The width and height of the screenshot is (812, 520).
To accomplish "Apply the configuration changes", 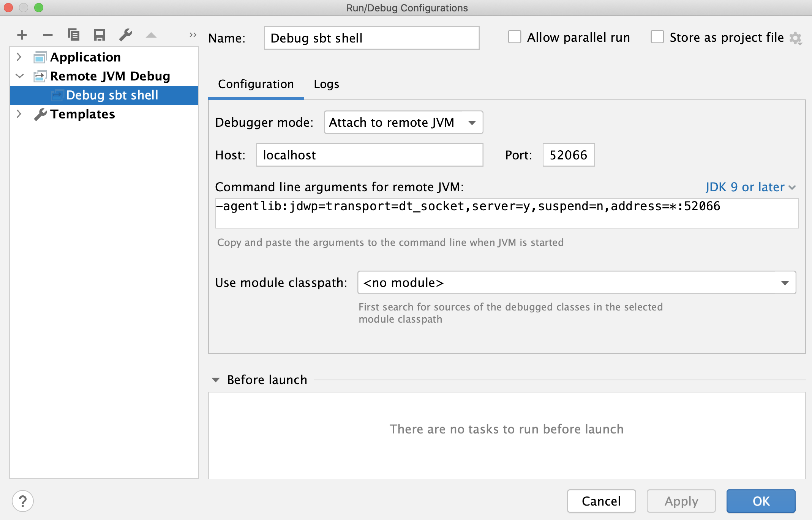I will 681,501.
